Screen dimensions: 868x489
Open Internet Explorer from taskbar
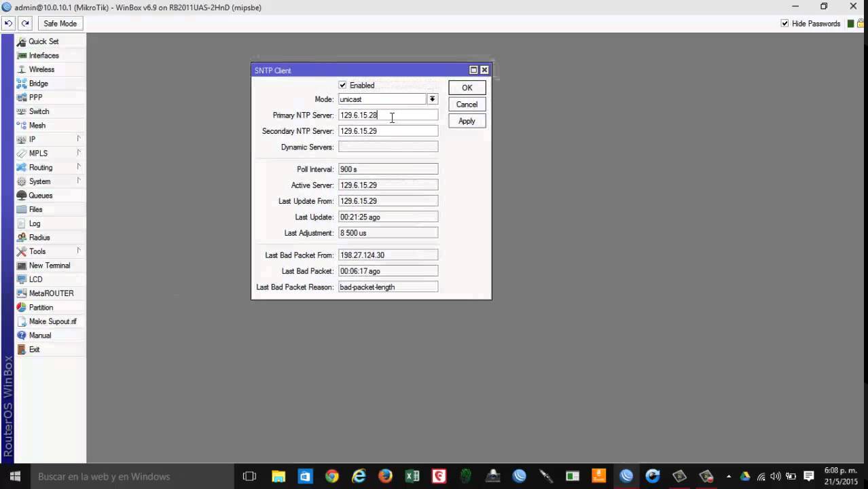pos(359,476)
